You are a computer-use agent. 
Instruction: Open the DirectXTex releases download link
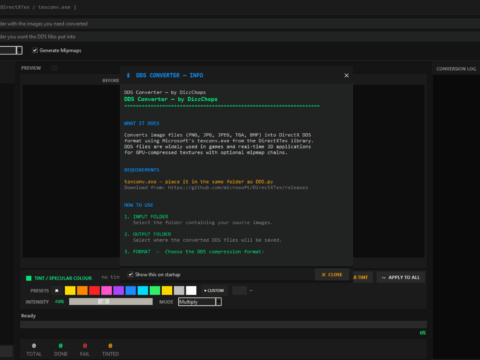coord(238,188)
